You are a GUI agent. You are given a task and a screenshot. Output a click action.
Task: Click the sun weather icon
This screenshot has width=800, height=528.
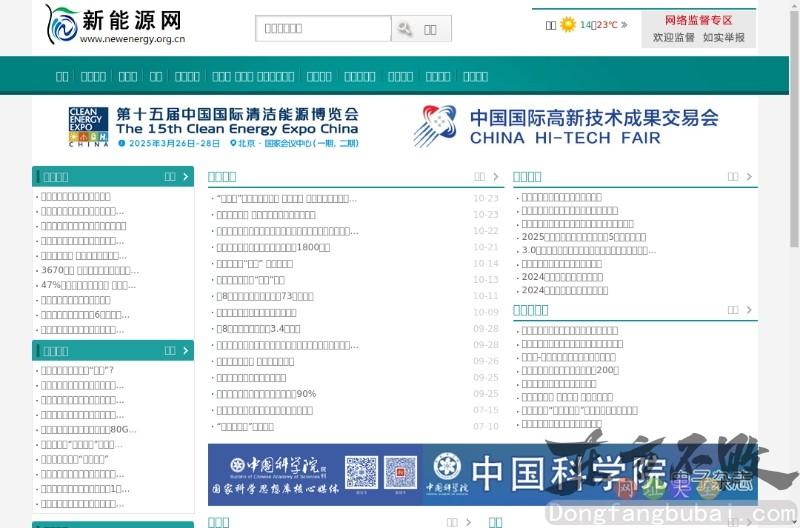[567, 24]
